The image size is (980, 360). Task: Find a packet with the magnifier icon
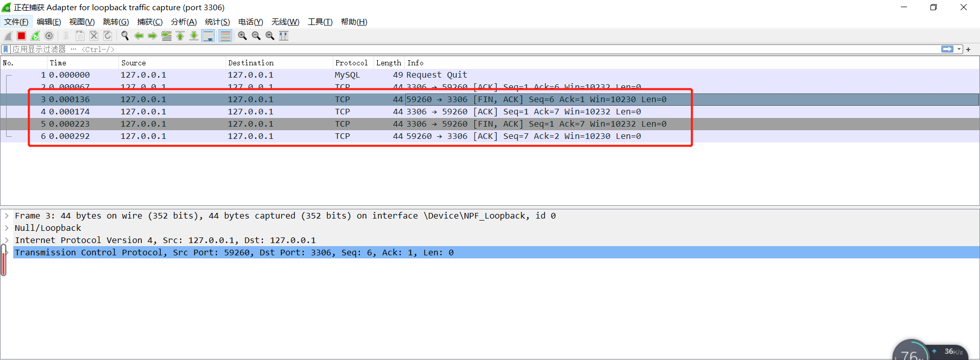[x=125, y=36]
